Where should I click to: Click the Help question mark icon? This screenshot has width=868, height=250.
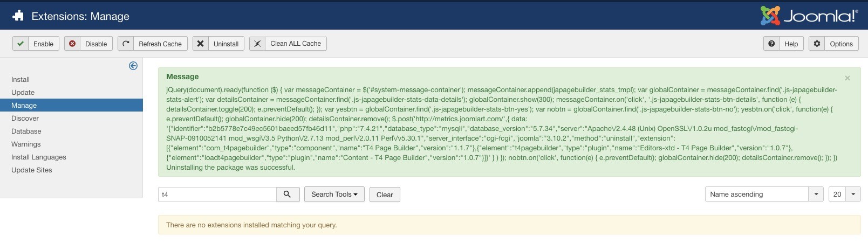[x=771, y=44]
